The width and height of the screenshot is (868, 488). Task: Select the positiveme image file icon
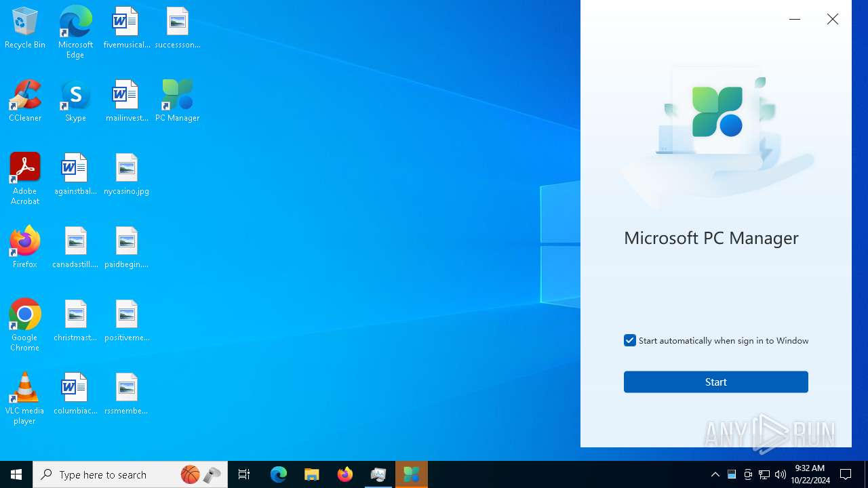(x=126, y=321)
